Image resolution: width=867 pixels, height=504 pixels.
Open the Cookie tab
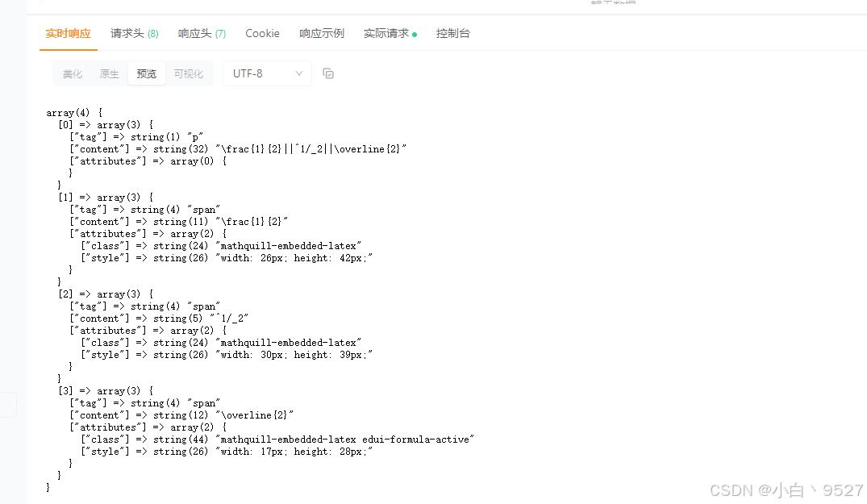tap(263, 33)
